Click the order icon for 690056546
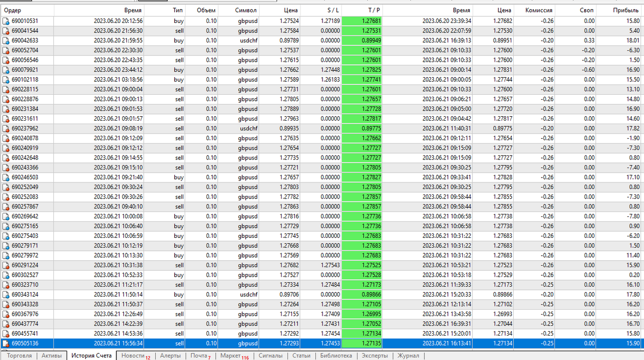The width and height of the screenshot is (644, 360). [x=6, y=60]
